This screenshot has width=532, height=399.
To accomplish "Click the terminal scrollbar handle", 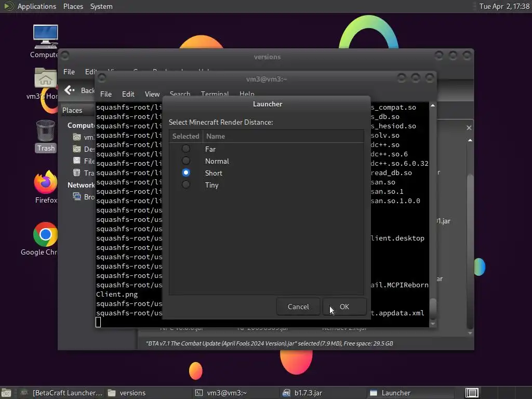I will pos(433,309).
